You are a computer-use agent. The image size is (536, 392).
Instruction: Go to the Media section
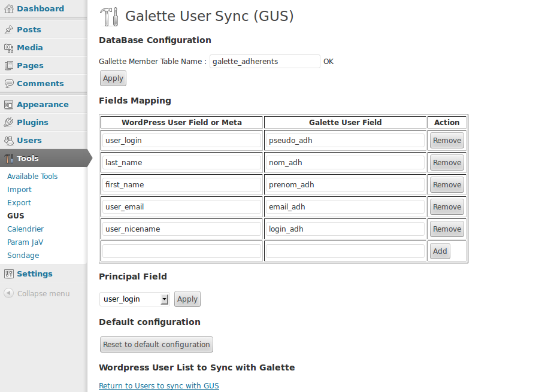[x=30, y=47]
